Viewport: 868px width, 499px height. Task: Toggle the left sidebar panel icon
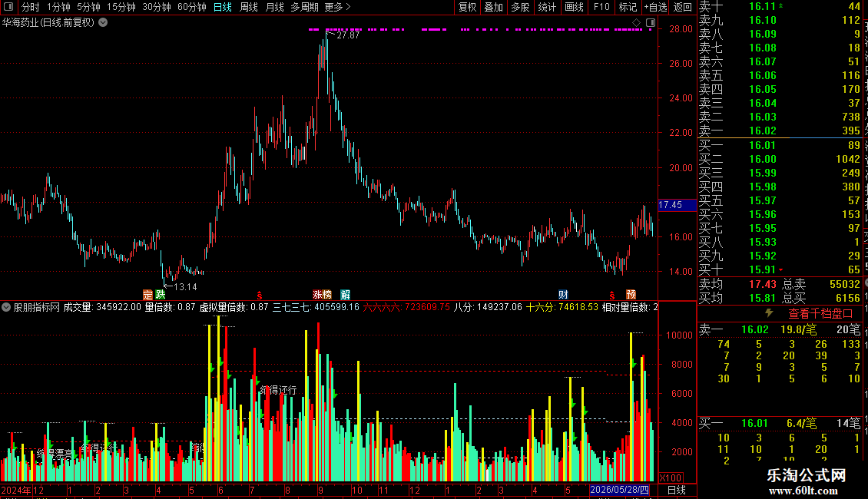[x=8, y=7]
